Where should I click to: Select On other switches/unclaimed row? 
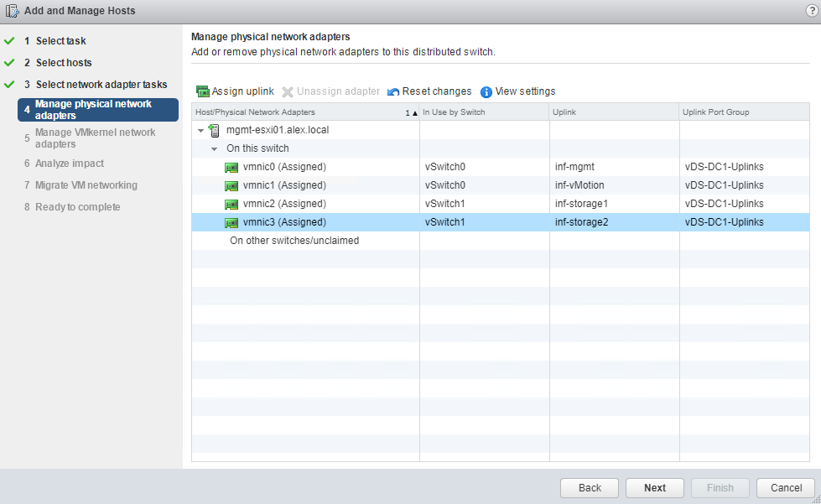294,241
